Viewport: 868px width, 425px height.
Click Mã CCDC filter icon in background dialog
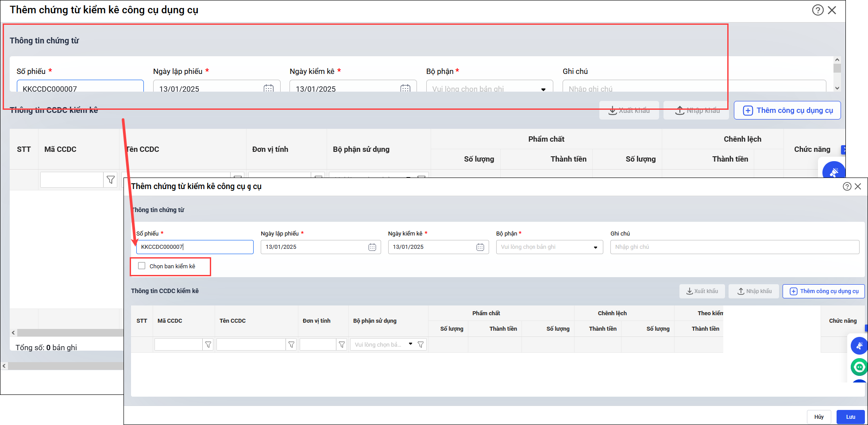click(x=111, y=180)
